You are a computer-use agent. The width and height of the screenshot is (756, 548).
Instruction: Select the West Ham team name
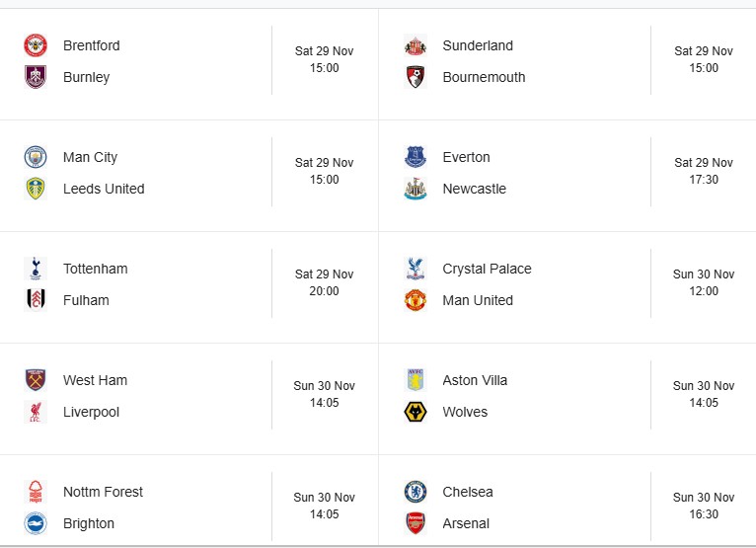tap(95, 380)
